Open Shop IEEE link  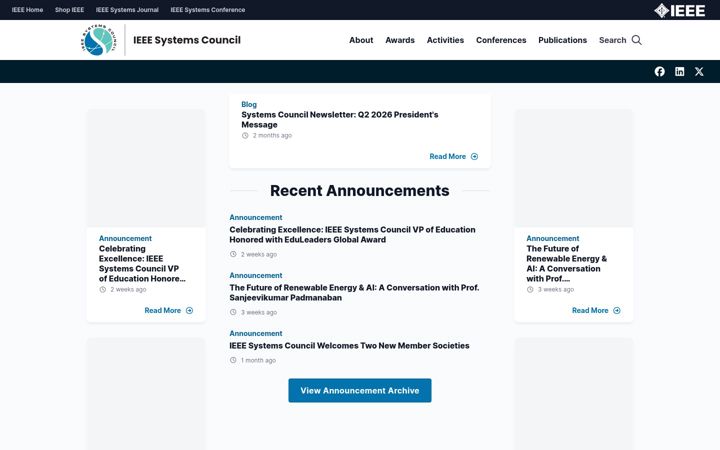[69, 10]
